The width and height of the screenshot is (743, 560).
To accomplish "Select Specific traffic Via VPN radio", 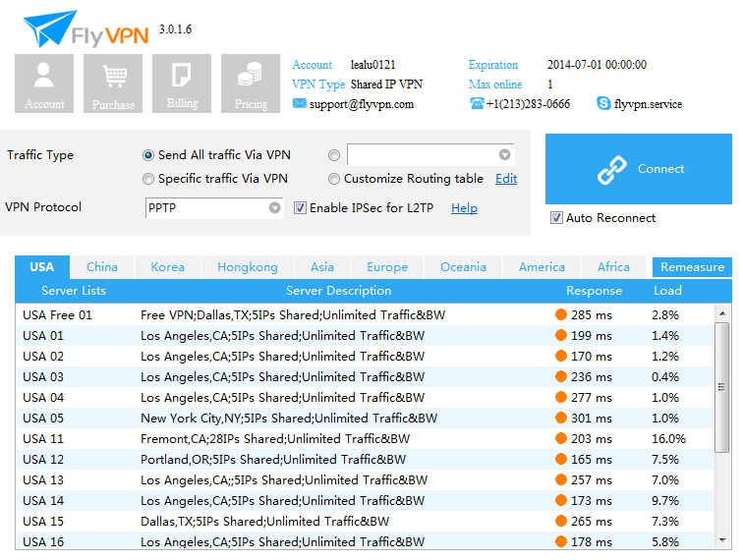I will pyautogui.click(x=148, y=179).
